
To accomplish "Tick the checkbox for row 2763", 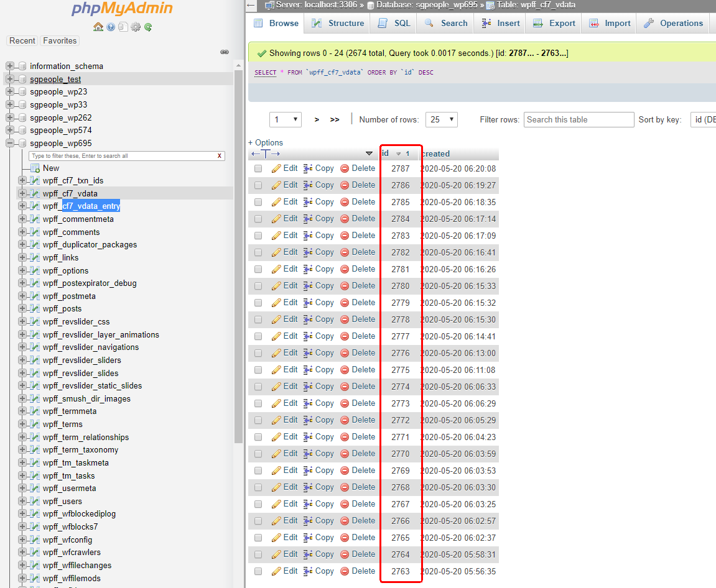I will click(258, 571).
